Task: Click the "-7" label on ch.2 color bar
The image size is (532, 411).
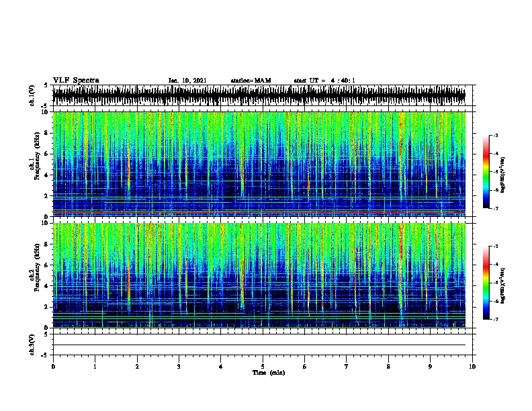Action: click(495, 320)
